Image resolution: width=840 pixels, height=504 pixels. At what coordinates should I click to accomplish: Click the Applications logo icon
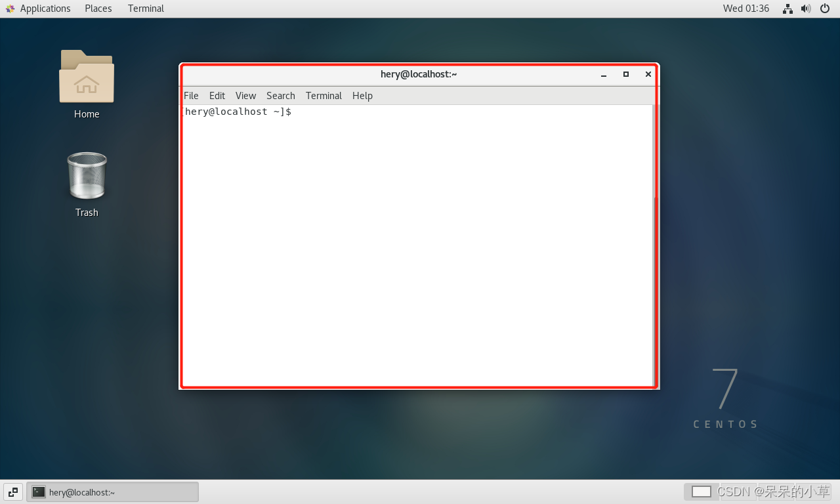tap(10, 9)
